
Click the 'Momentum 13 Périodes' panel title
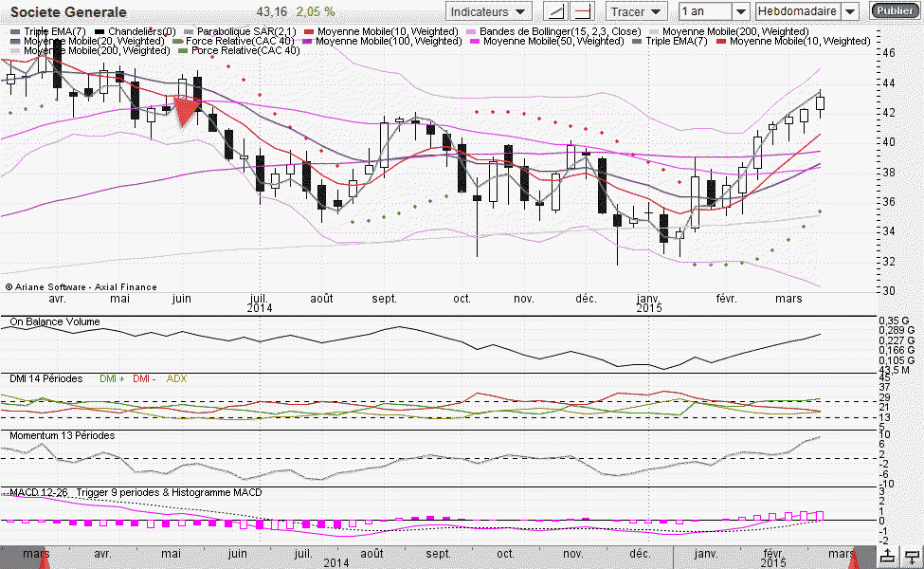pyautogui.click(x=63, y=435)
